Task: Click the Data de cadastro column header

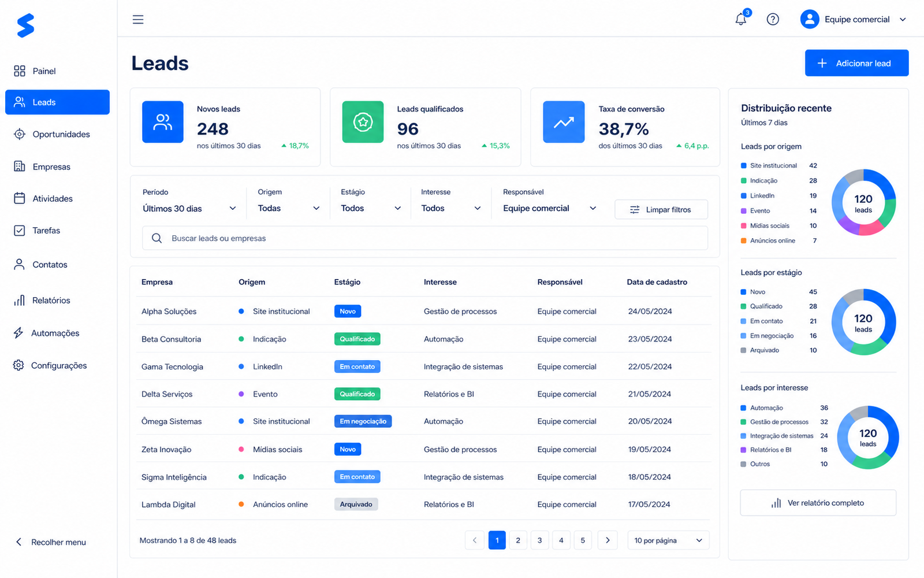Action: tap(657, 282)
